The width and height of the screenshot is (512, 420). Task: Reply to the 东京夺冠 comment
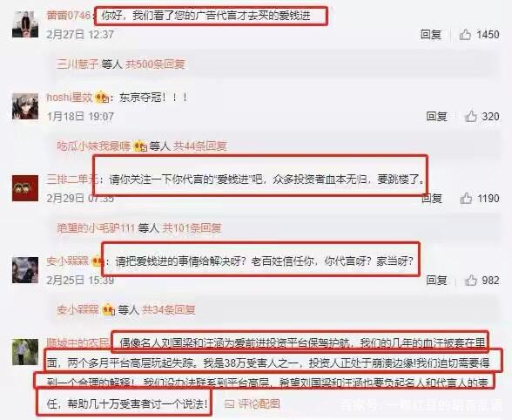click(436, 116)
